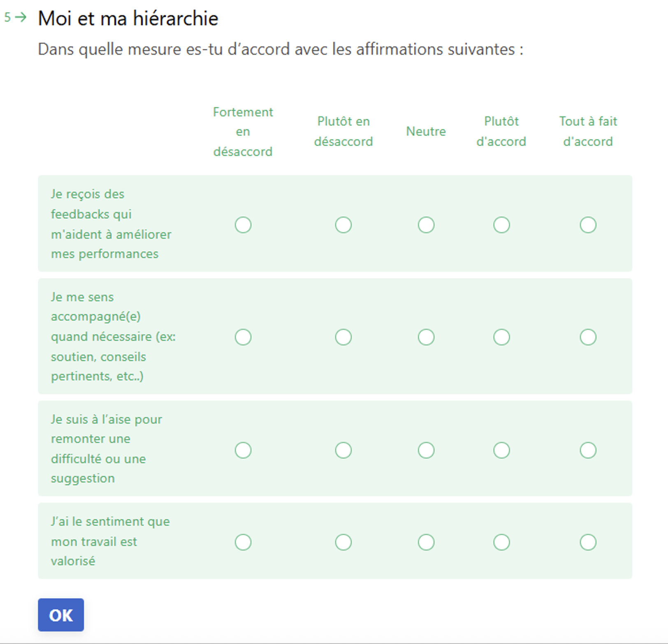
Task: Select 'Neutre' for feeling accompanied
Action: tap(426, 337)
